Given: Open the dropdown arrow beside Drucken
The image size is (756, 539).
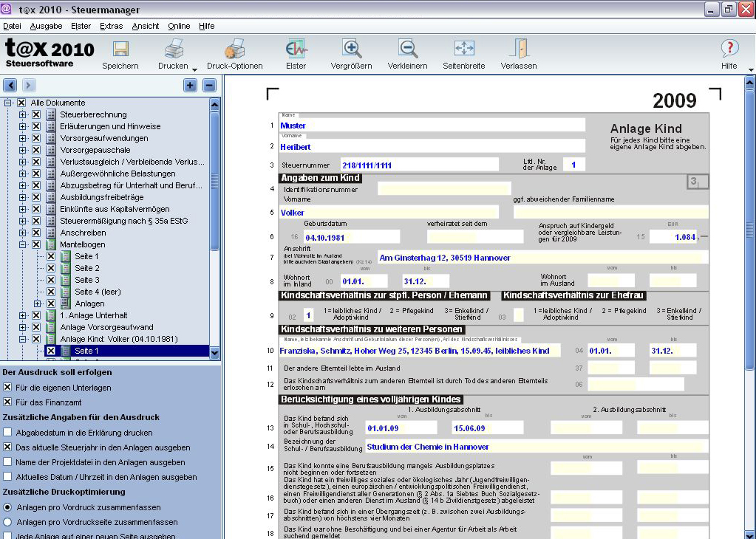Looking at the screenshot, I should (x=194, y=69).
